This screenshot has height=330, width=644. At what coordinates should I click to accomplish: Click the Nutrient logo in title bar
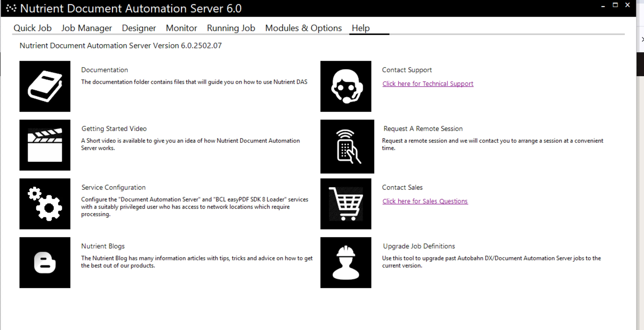click(x=11, y=8)
